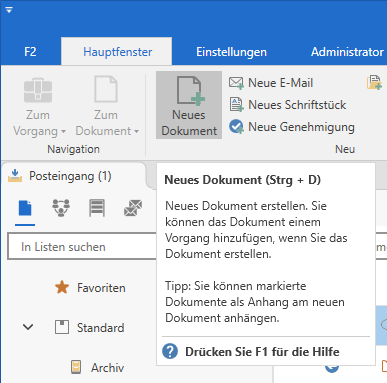Viewport: 387px width, 383px height.
Task: Collapse the Standard node chevron
Action: [x=28, y=327]
